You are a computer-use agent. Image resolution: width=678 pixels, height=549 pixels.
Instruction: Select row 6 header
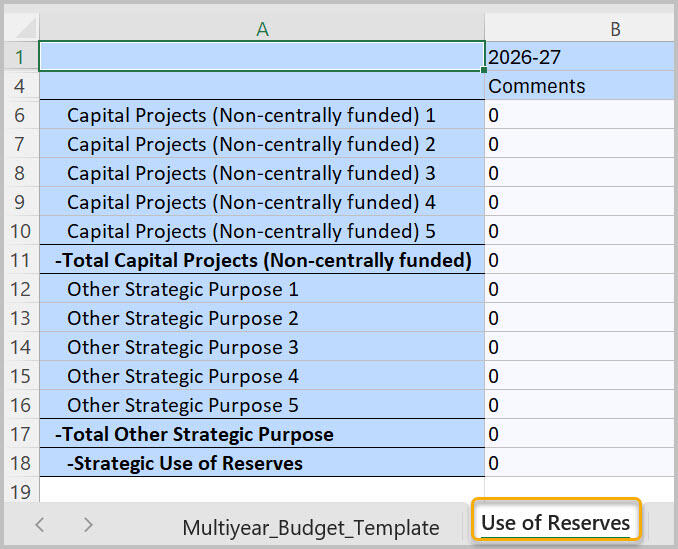pos(22,115)
